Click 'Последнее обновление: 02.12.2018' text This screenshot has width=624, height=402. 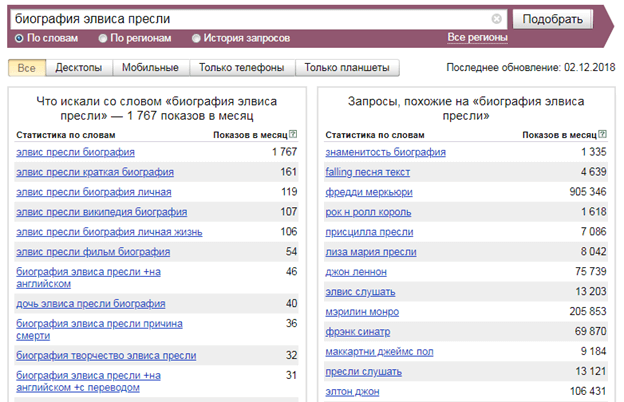coord(530,67)
